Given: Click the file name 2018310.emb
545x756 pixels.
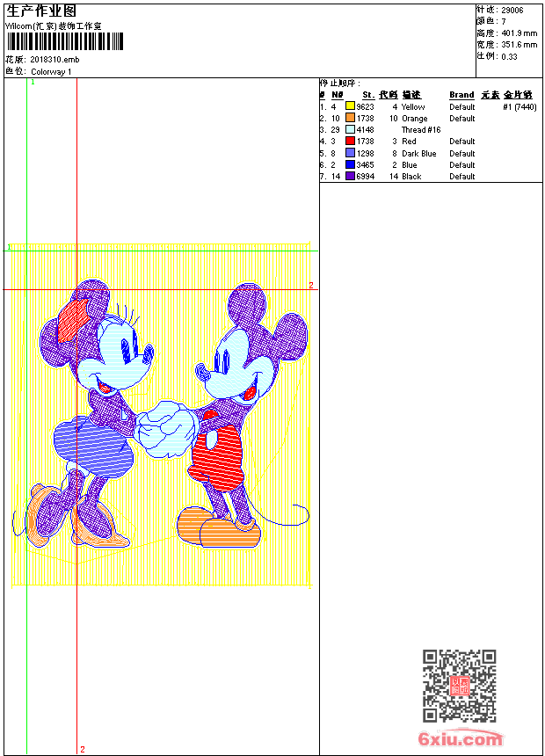Looking at the screenshot, I should click(x=54, y=60).
